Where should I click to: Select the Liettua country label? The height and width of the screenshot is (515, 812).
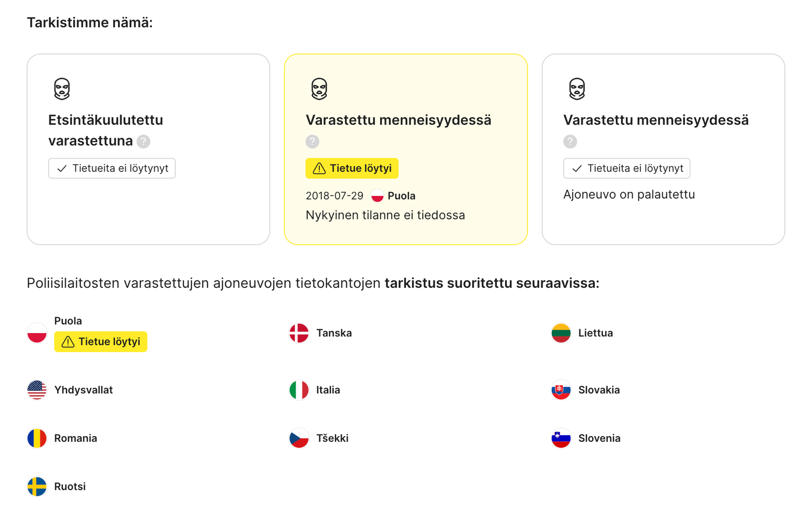(x=595, y=333)
